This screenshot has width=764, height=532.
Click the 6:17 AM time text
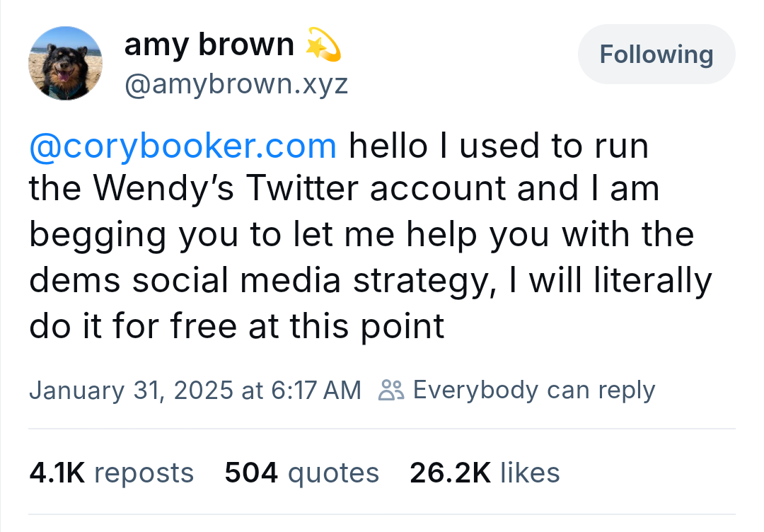(316, 391)
